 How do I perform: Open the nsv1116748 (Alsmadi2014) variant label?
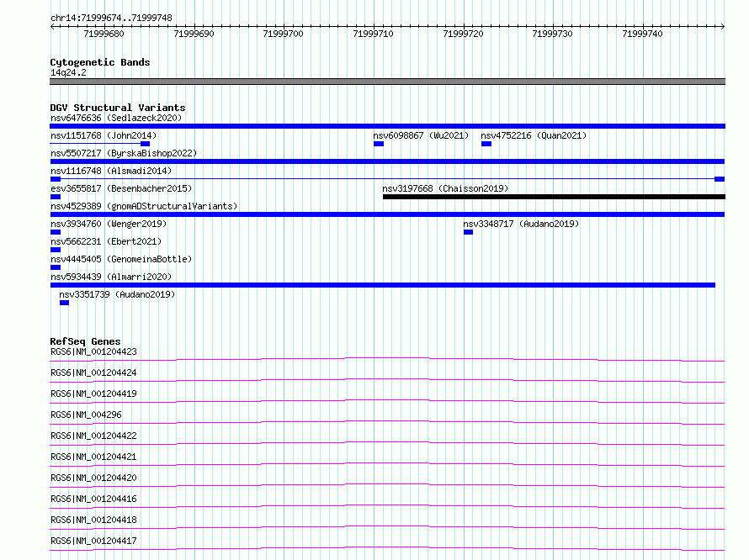(111, 171)
